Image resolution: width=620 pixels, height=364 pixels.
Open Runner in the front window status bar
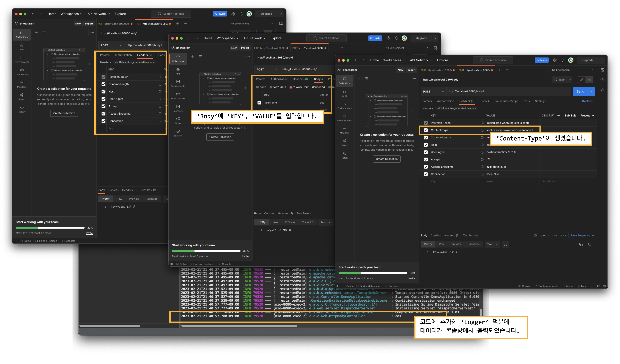pos(568,286)
